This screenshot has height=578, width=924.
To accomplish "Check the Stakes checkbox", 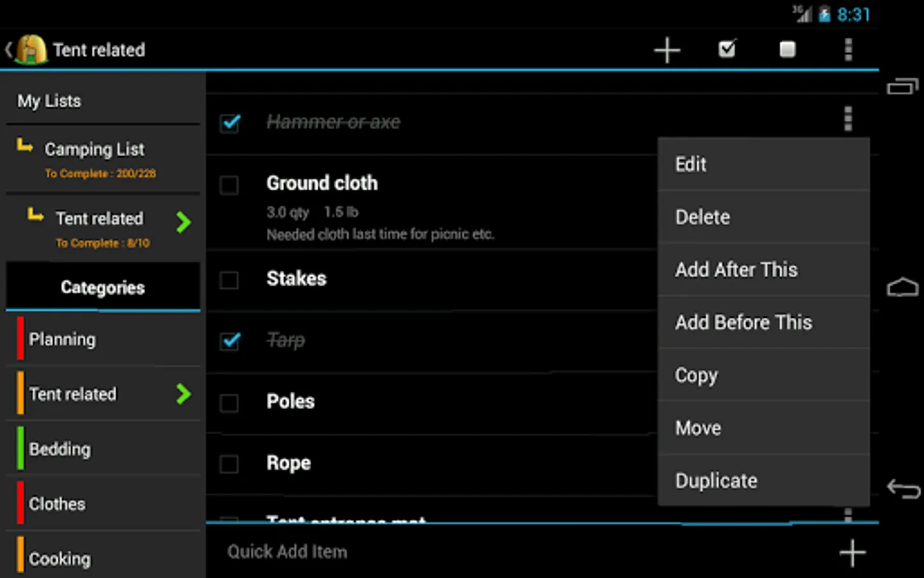I will pos(229,280).
